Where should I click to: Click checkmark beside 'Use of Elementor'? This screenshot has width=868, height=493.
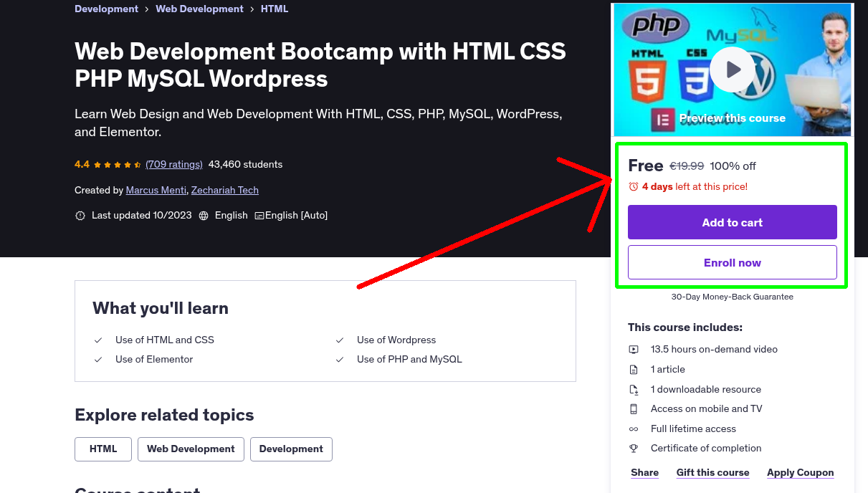coord(98,360)
